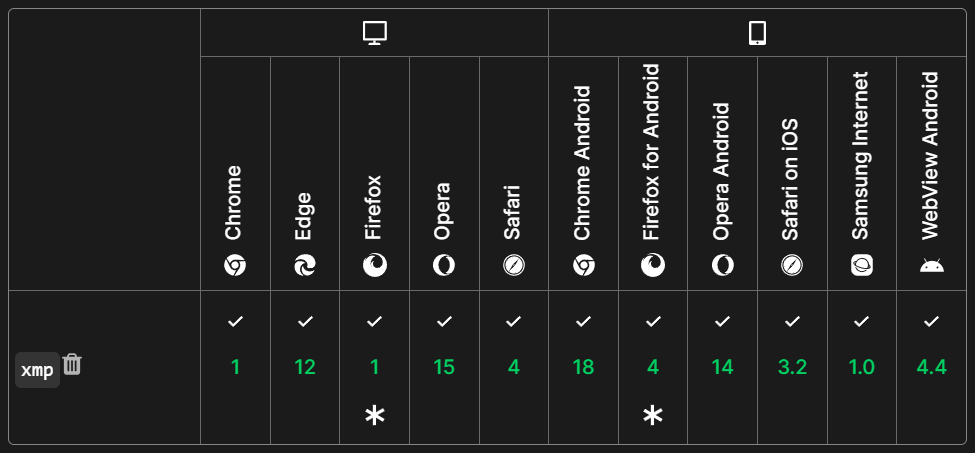975x453 pixels.
Task: Select the xmp feature label
Action: 37,370
